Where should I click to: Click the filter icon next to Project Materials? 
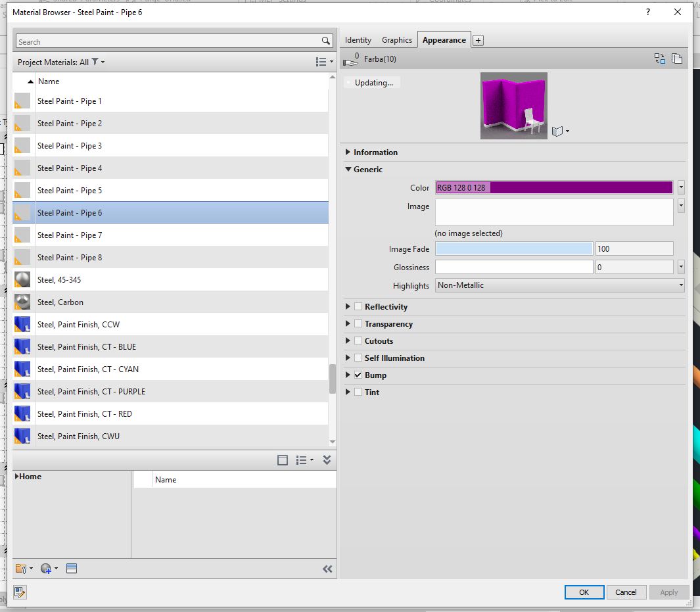coord(93,62)
